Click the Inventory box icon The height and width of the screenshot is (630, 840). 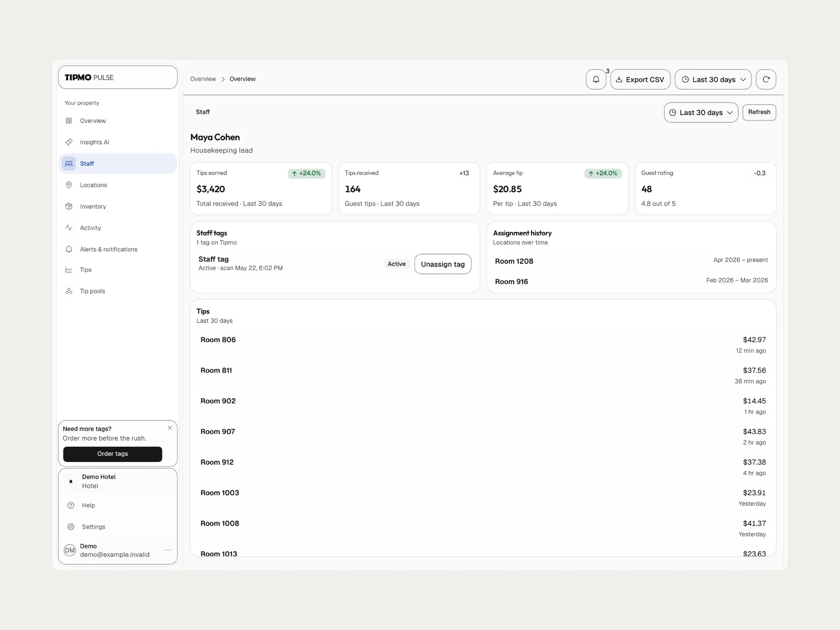tap(69, 206)
